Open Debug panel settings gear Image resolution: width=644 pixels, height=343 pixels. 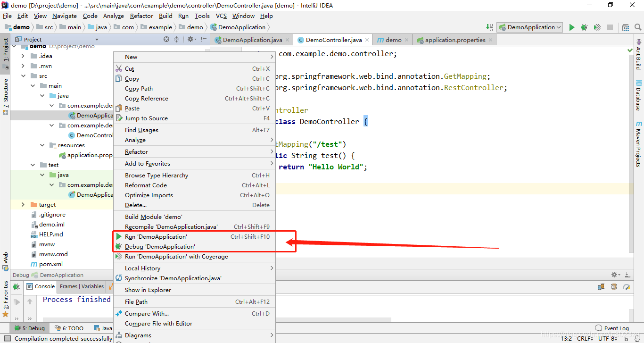coord(615,275)
